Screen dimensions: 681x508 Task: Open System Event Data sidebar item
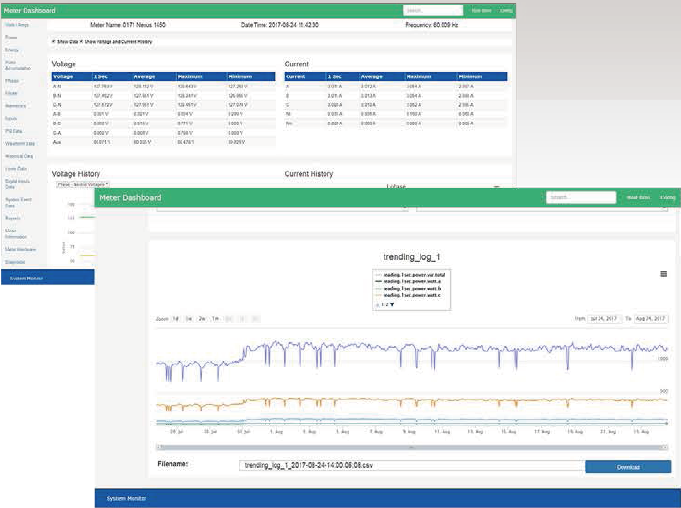[x=18, y=202]
